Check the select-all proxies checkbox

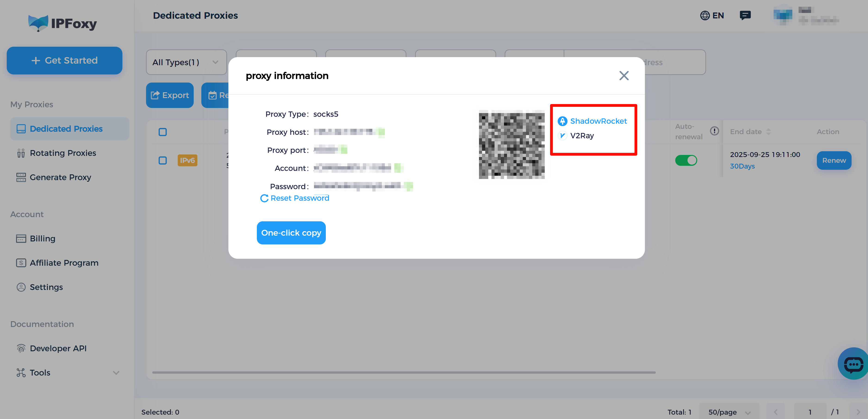coord(163,132)
